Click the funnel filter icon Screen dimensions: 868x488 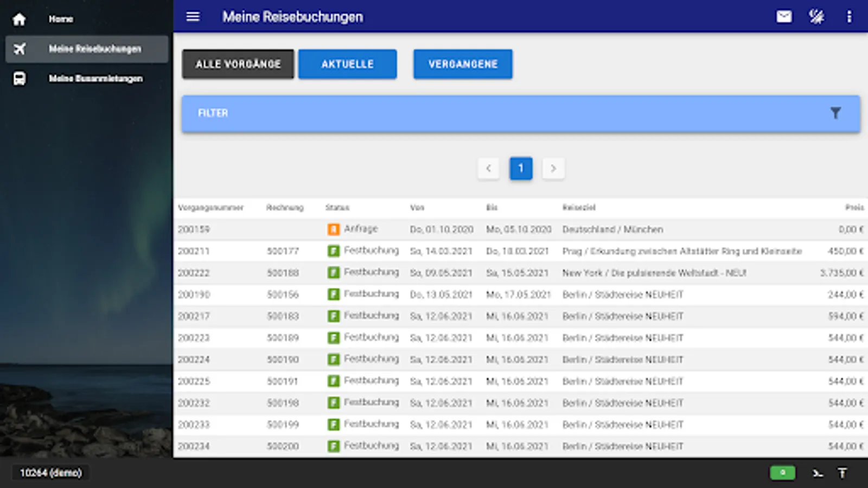point(835,113)
